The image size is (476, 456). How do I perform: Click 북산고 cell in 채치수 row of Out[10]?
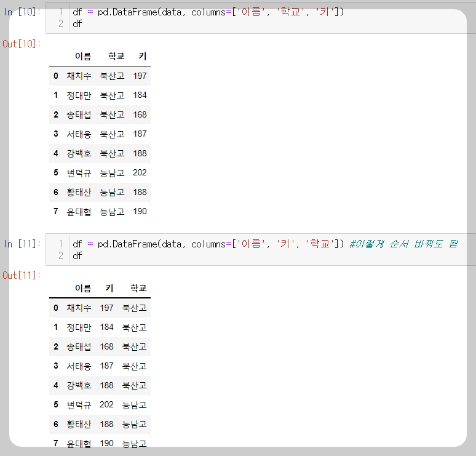(x=113, y=76)
